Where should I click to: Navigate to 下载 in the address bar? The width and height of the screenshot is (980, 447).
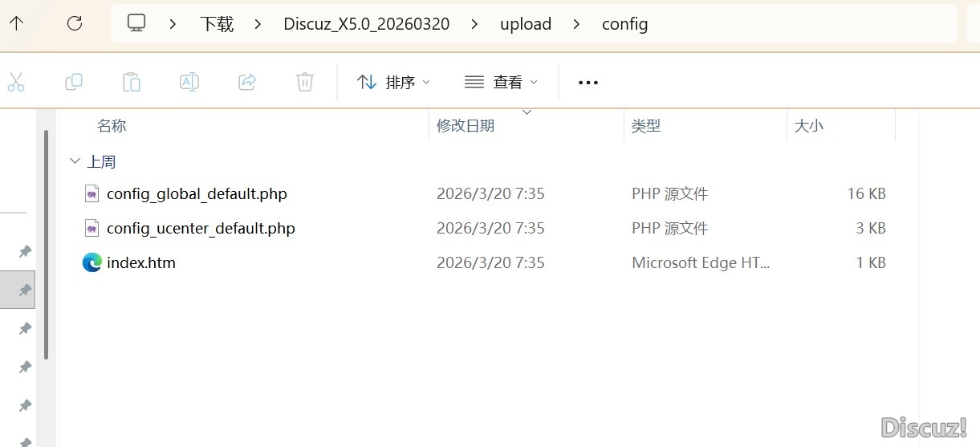pos(217,24)
